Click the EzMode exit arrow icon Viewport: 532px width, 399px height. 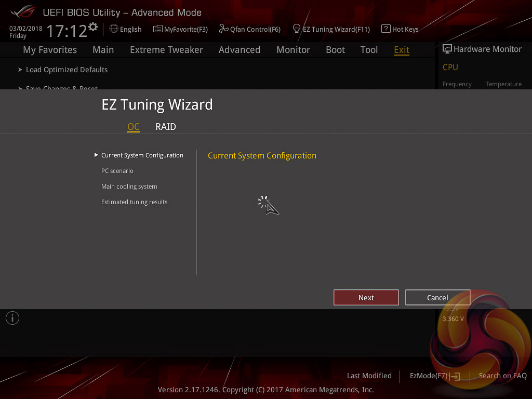pos(455,376)
